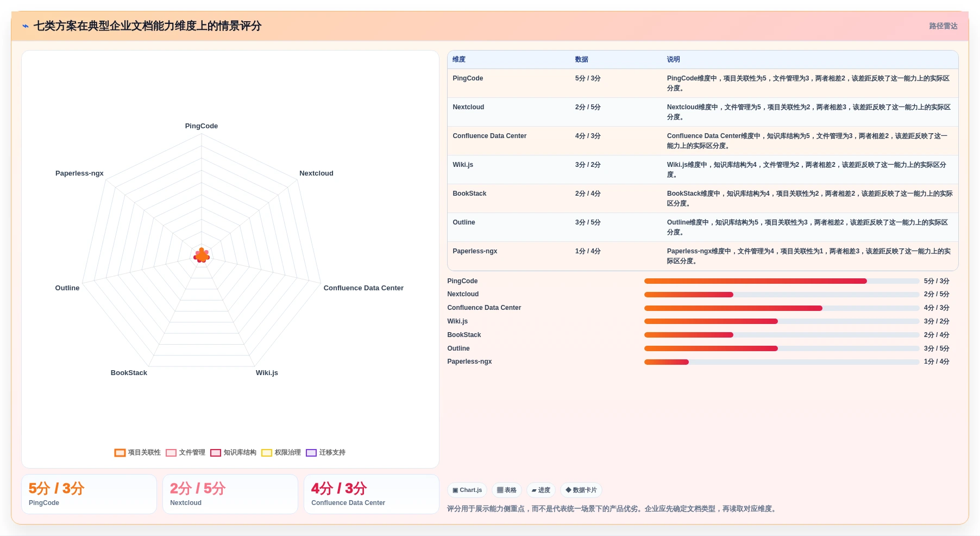Click the 维度 column header

tap(459, 60)
